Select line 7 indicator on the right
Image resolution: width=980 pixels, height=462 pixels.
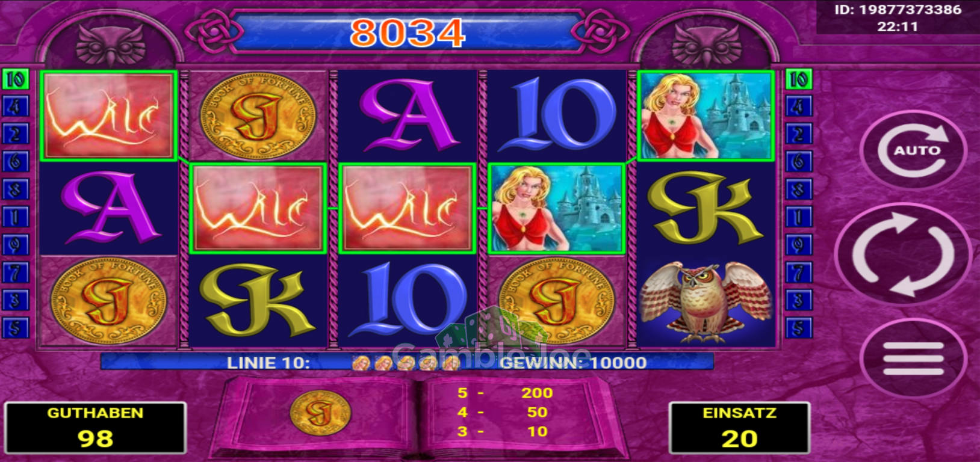pyautogui.click(x=798, y=273)
